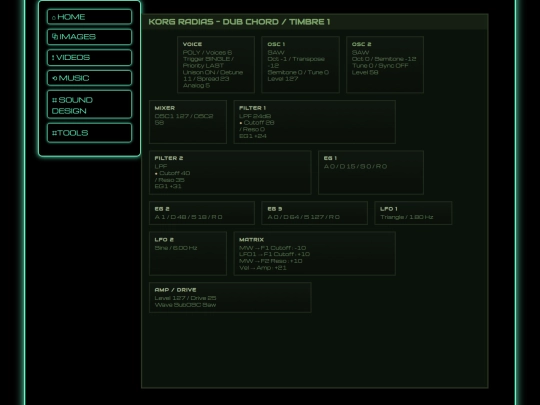
Task: Click the EG 3 card heading
Action: (x=275, y=209)
